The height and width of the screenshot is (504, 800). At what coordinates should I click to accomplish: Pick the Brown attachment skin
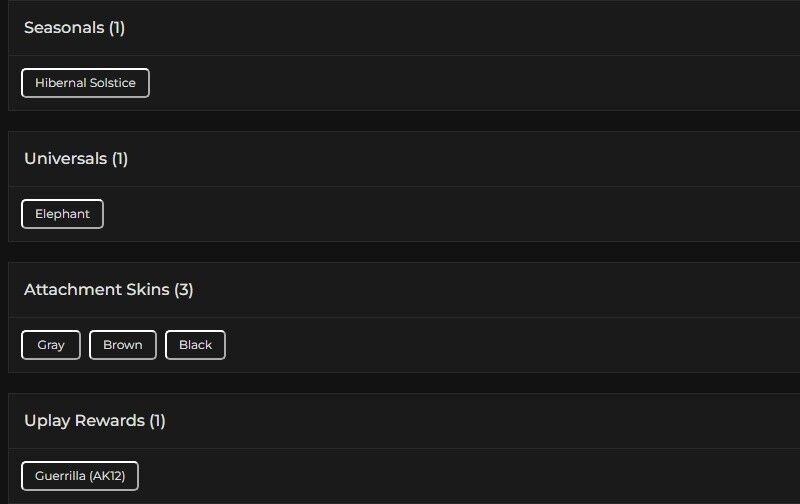(x=123, y=345)
